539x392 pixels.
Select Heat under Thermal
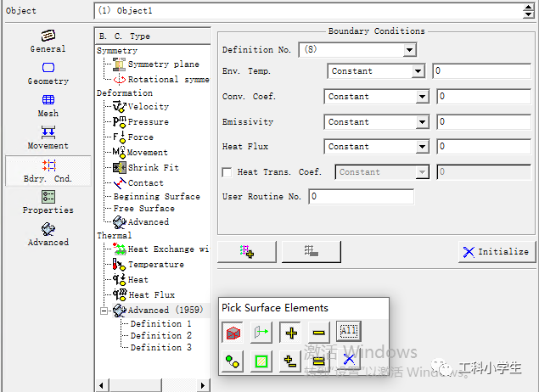pos(131,280)
